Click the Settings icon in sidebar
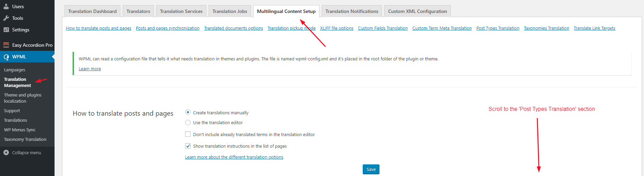This screenshot has width=644, height=176. (6, 30)
